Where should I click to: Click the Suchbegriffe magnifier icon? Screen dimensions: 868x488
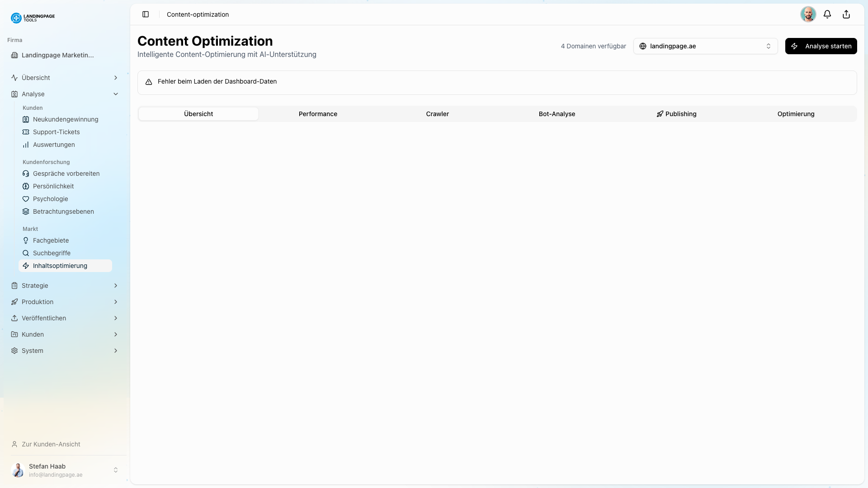click(x=26, y=253)
